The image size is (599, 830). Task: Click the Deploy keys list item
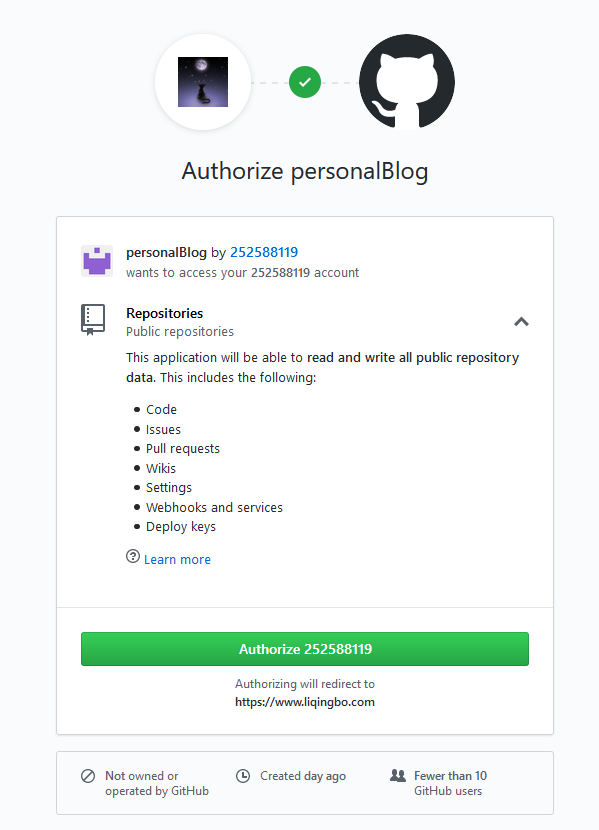181,527
